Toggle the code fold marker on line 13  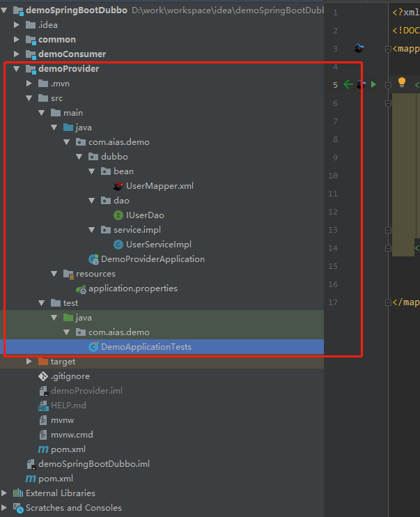click(x=388, y=230)
